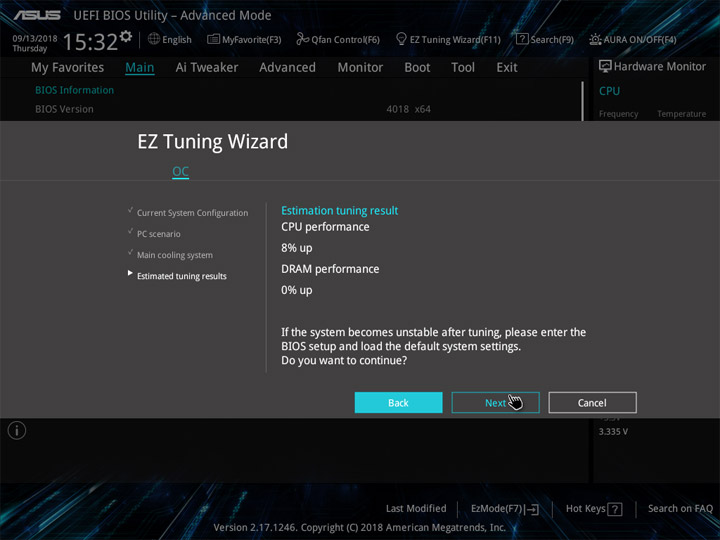The height and width of the screenshot is (540, 720).
Task: Click CPU heading in Hardware Monitor
Action: click(609, 91)
